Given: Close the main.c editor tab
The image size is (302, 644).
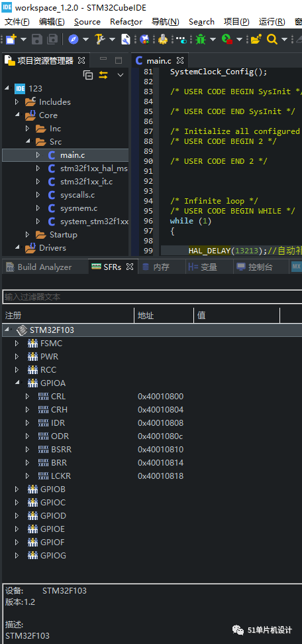Looking at the screenshot, I should coord(179,61).
